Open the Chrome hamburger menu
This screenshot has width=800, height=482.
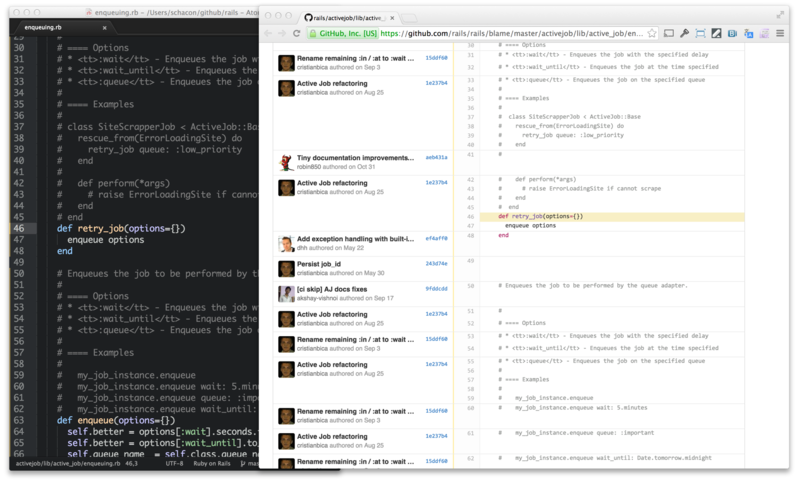pos(780,33)
